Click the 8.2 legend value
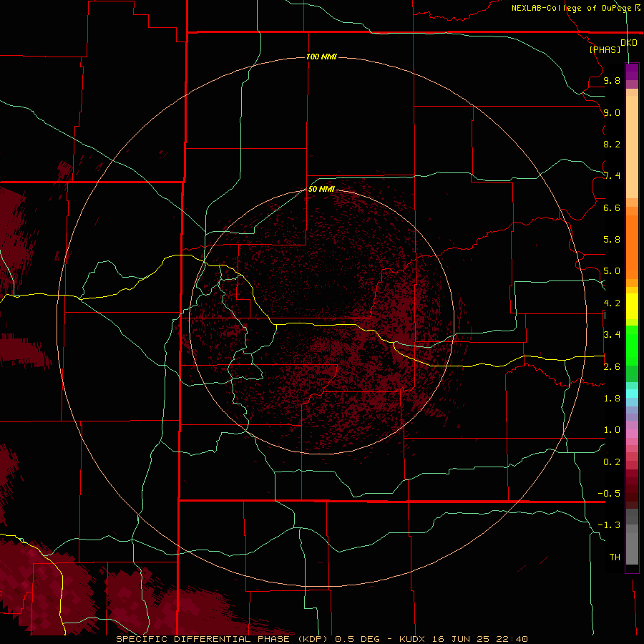This screenshot has height=644, width=644. coord(612,144)
